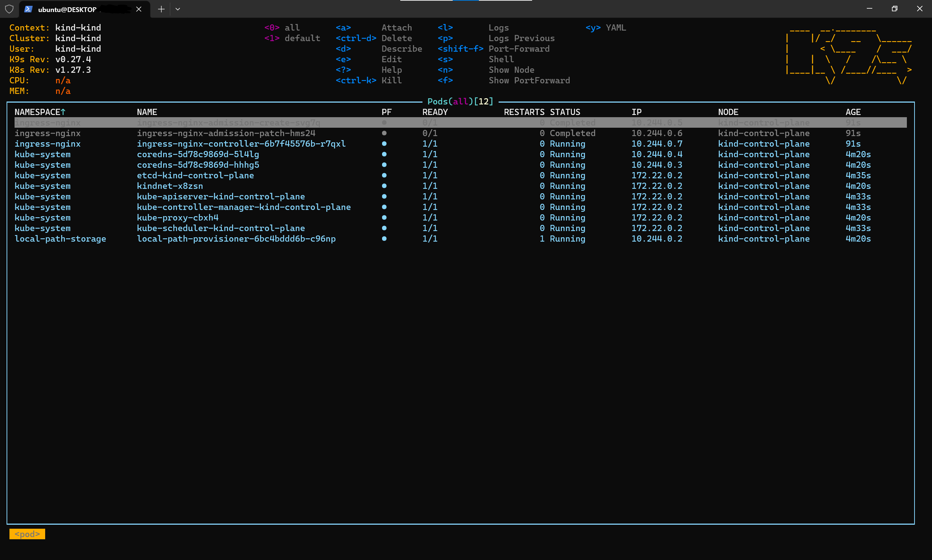The width and height of the screenshot is (932, 560).
Task: Select the etcd-kind-control-plane pod row
Action: (195, 175)
